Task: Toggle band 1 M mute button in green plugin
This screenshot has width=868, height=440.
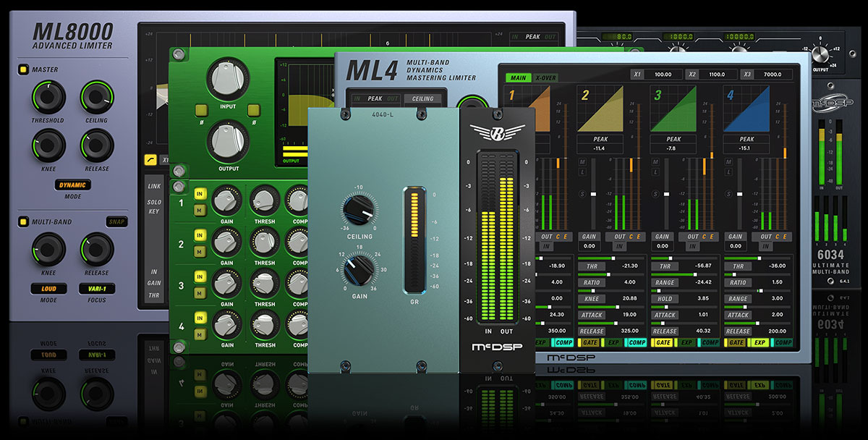Action: (x=199, y=209)
